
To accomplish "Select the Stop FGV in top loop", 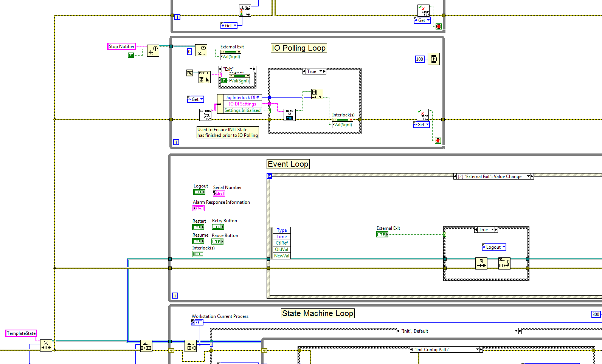I will click(424, 11).
